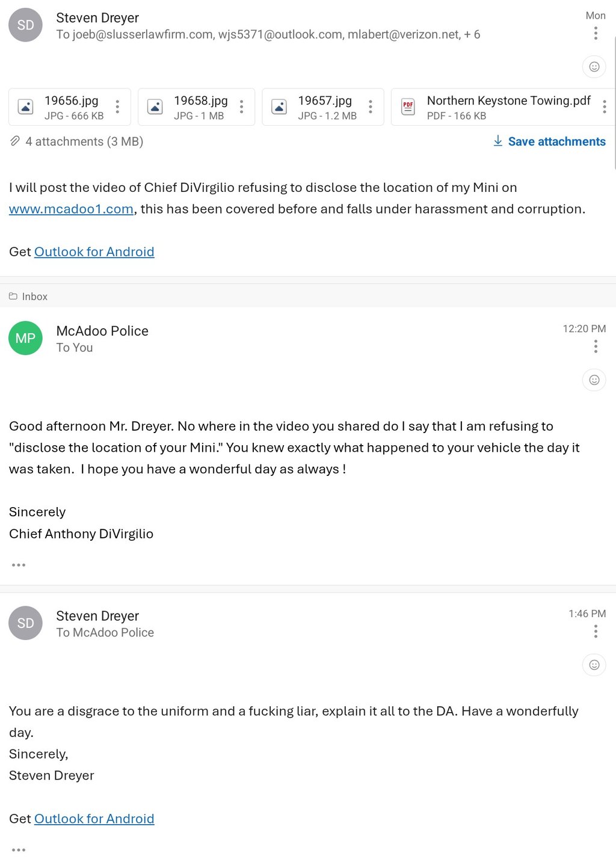Expand quoted text in McAdoo Police email
This screenshot has height=868, width=616.
pos(19,565)
